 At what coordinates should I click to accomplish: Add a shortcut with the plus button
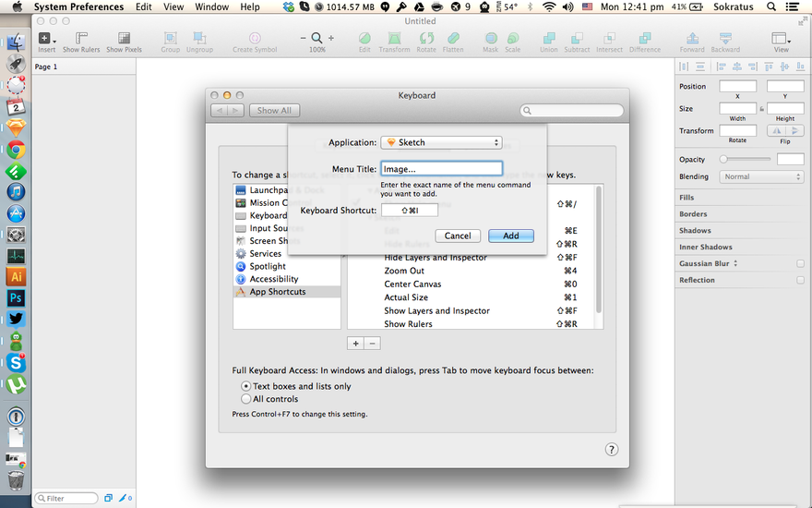[x=355, y=344]
